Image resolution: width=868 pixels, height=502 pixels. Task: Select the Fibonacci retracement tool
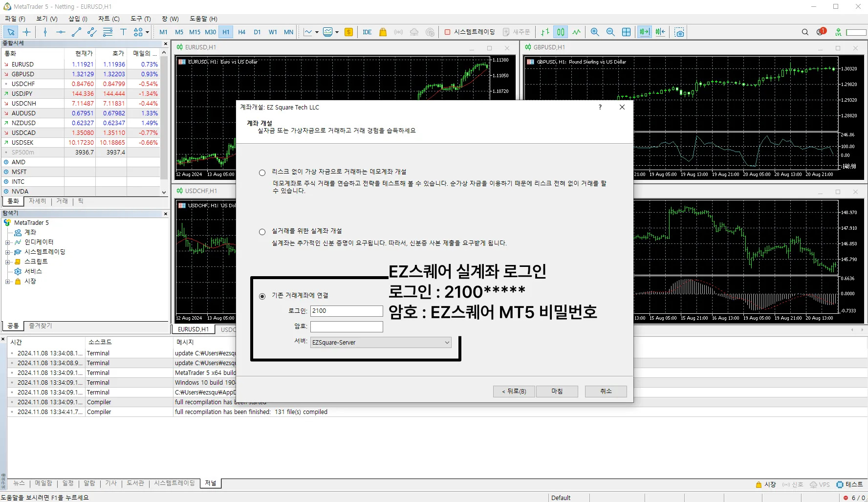pyautogui.click(x=108, y=32)
